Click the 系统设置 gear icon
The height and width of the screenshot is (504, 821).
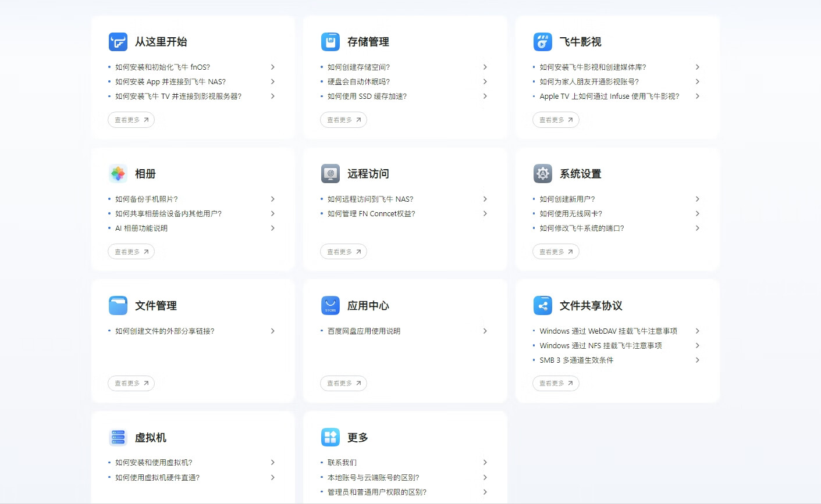(543, 174)
